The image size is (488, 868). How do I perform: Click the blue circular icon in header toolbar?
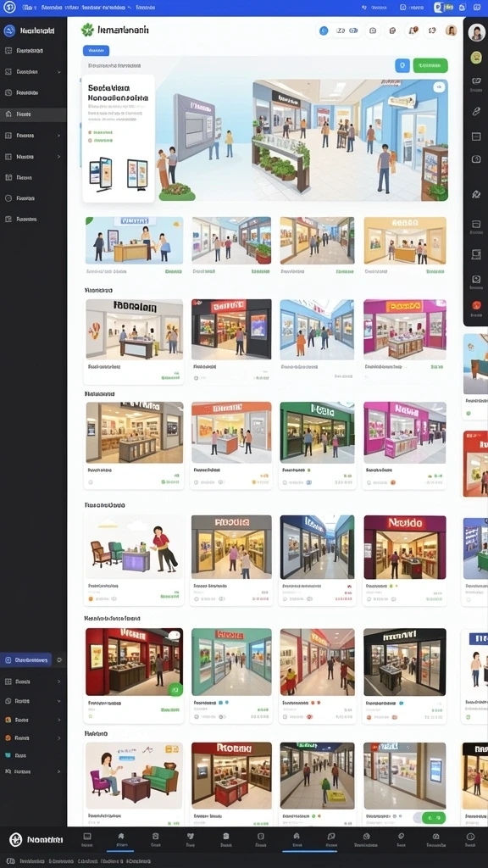(324, 31)
